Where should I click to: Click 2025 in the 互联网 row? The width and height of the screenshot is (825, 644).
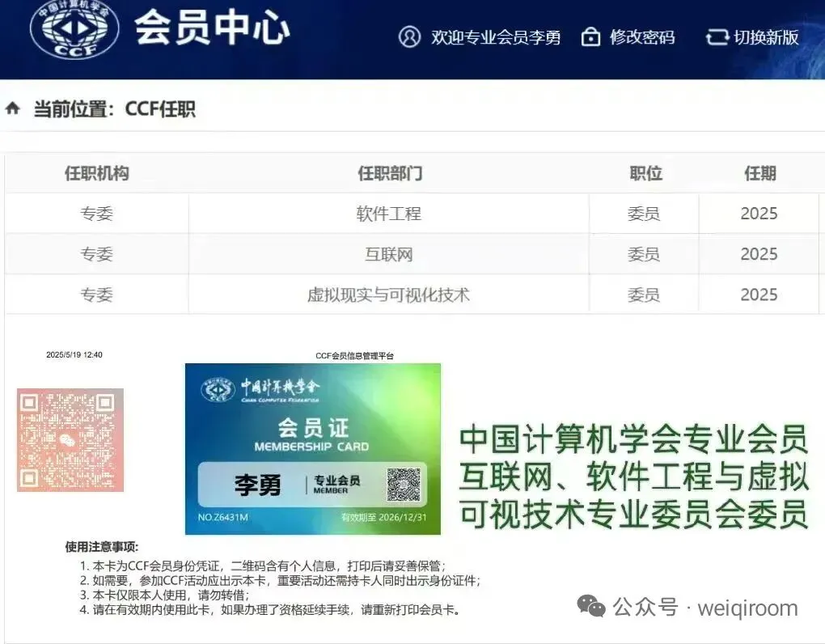pyautogui.click(x=759, y=254)
